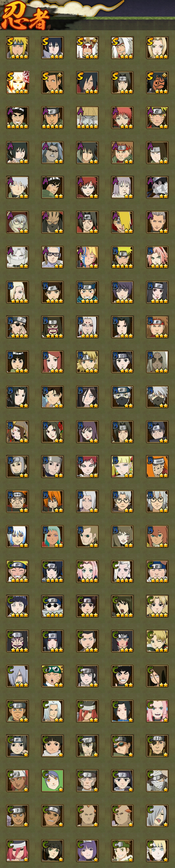Select S-rank orange spiral masked ninja
Viewport: 175px width, 868px height.
pyautogui.click(x=157, y=83)
